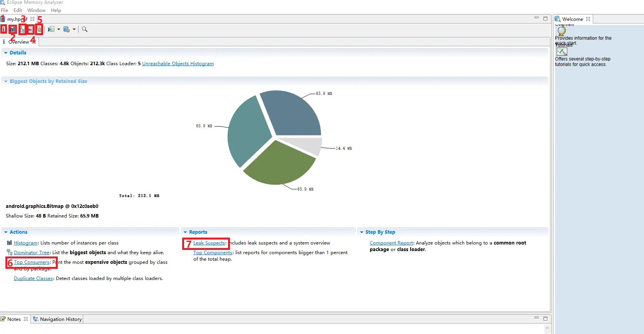Click the Open Query Browser database icon
Screen dimensions: 644x334
pos(66,29)
